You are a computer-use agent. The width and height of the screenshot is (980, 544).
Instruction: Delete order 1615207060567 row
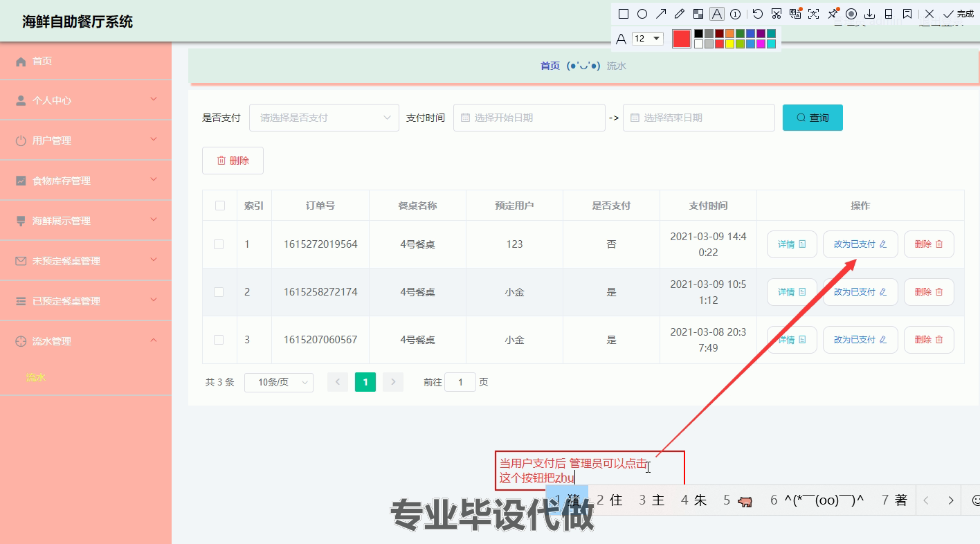point(929,340)
